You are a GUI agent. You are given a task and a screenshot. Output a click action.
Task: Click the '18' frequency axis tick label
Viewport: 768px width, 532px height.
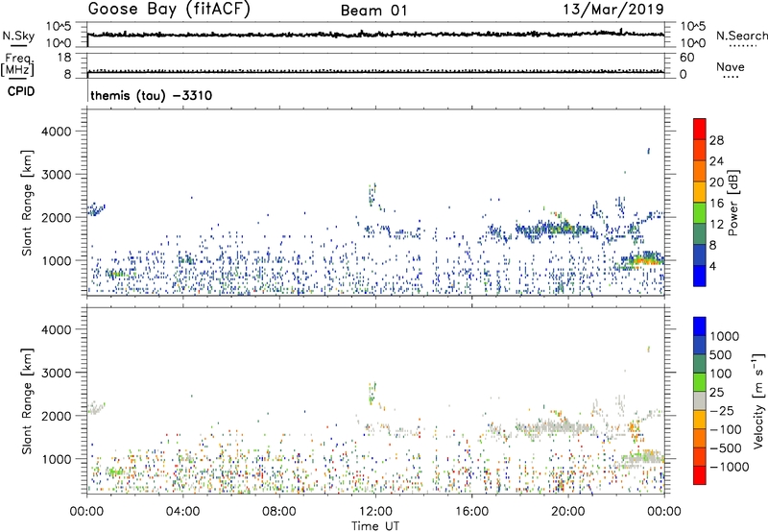point(63,58)
